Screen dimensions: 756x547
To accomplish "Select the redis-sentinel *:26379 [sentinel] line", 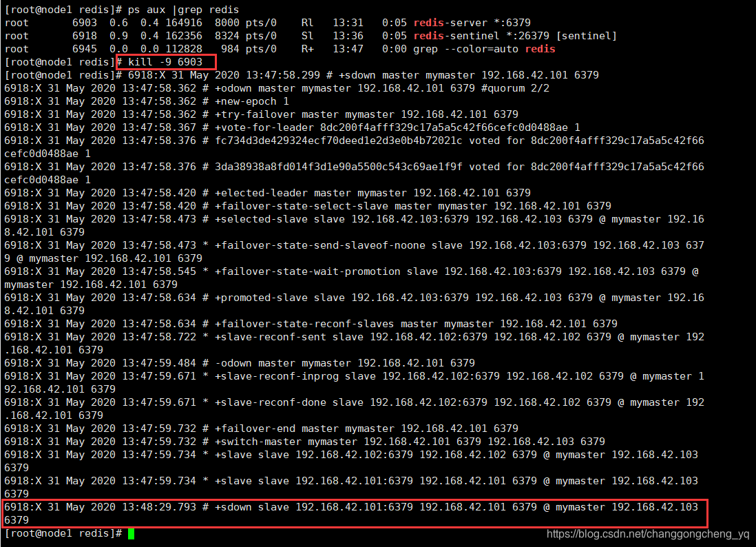I will (x=311, y=36).
